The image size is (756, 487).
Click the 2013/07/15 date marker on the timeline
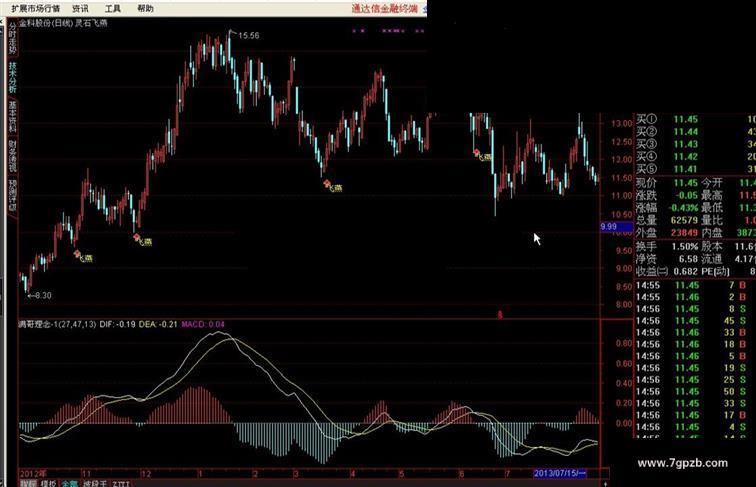coord(560,473)
